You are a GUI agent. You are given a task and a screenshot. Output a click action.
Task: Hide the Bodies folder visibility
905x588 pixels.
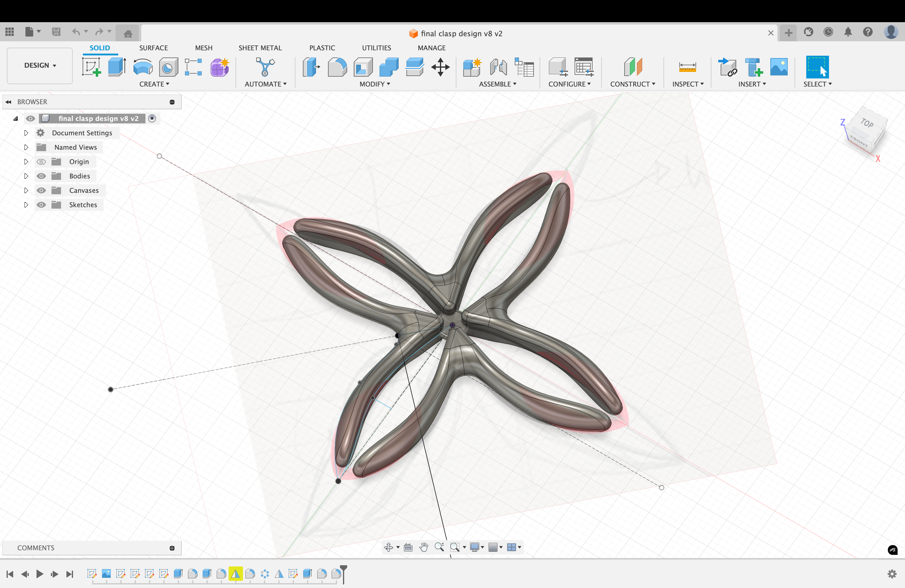[41, 176]
